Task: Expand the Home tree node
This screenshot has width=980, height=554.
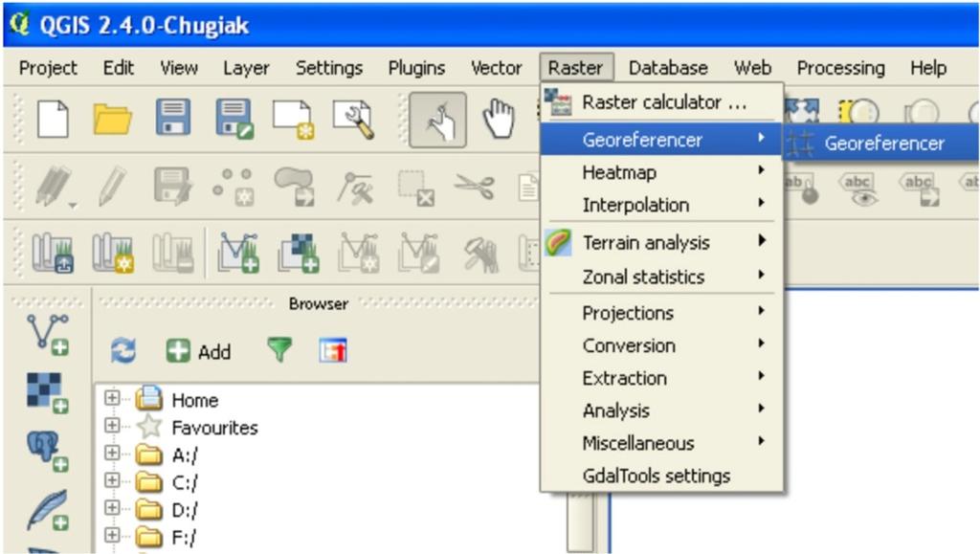Action: (112, 397)
